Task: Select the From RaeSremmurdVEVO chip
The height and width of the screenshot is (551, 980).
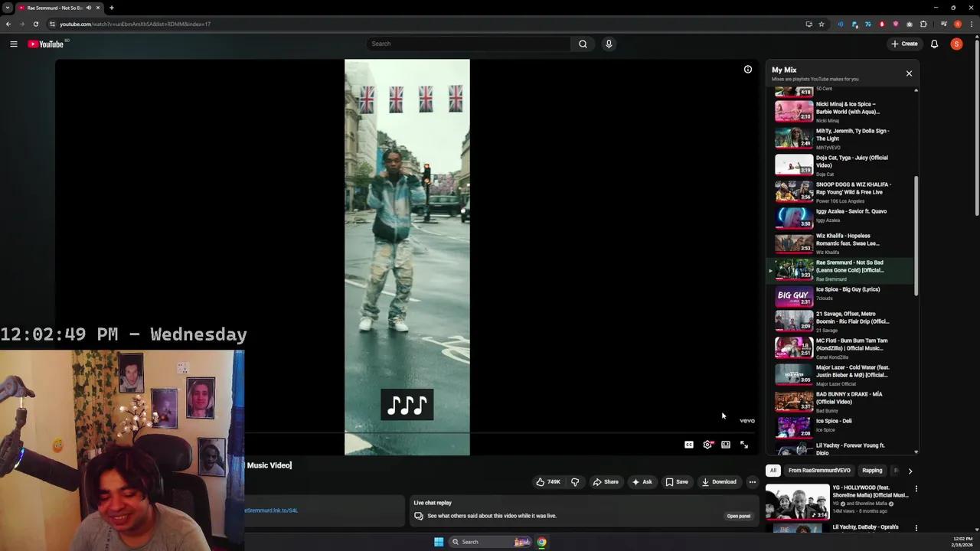Action: 819,471
